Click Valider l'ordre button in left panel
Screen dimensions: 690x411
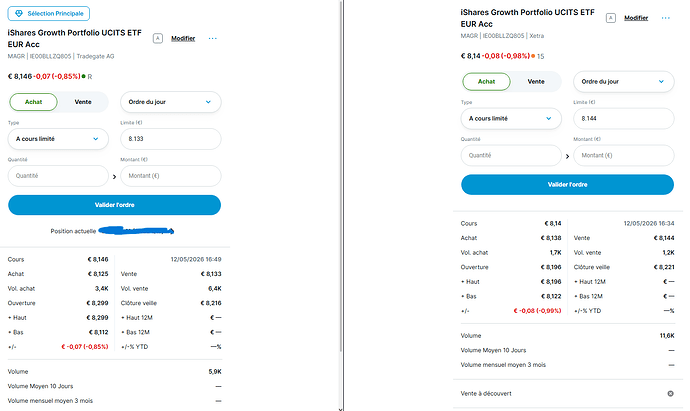point(114,205)
